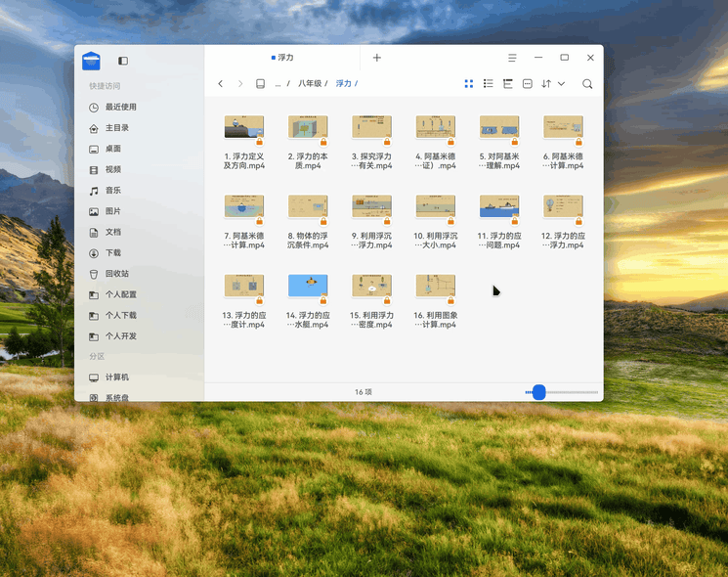This screenshot has height=577, width=728.
Task: Move the icon size zoom slider
Action: pos(538,392)
